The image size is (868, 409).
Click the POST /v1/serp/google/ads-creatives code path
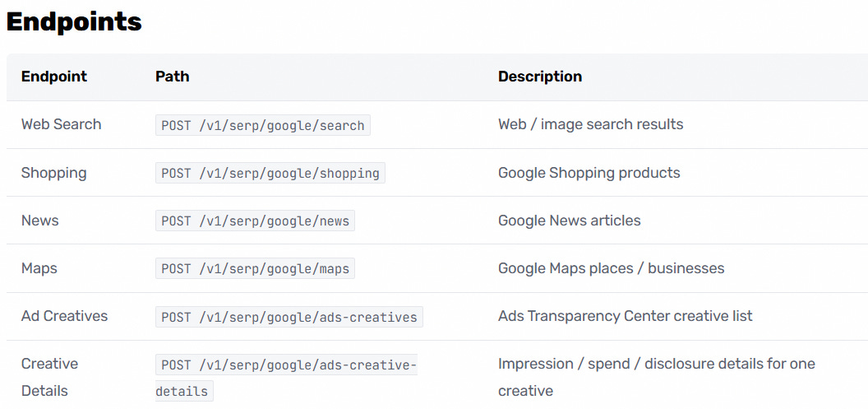click(x=289, y=317)
